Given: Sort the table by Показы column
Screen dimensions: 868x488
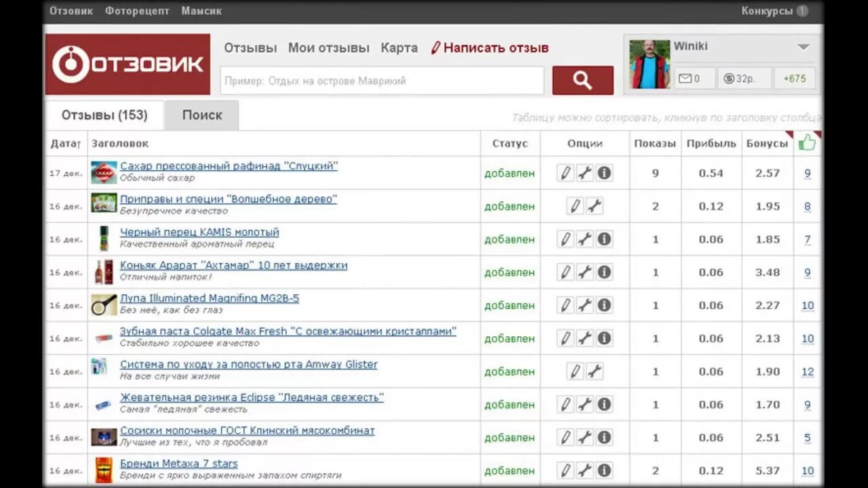Looking at the screenshot, I should click(x=655, y=144).
